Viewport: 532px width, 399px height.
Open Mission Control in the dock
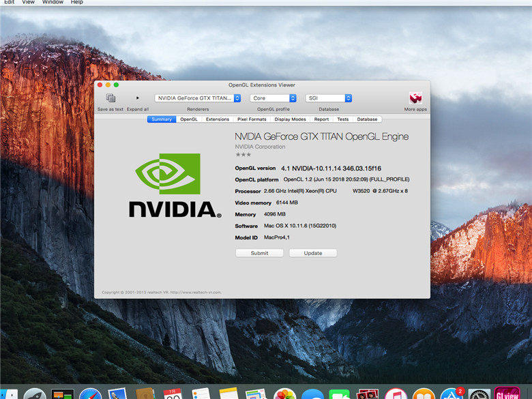click(x=63, y=394)
